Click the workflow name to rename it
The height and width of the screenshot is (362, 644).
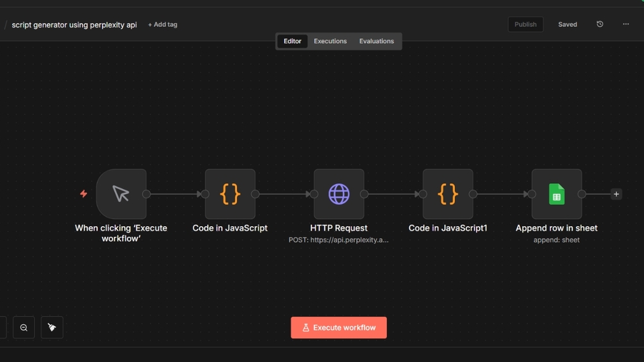[x=74, y=25]
